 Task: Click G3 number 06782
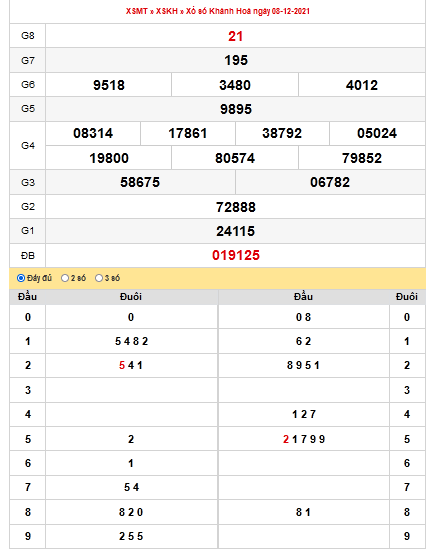tap(330, 182)
